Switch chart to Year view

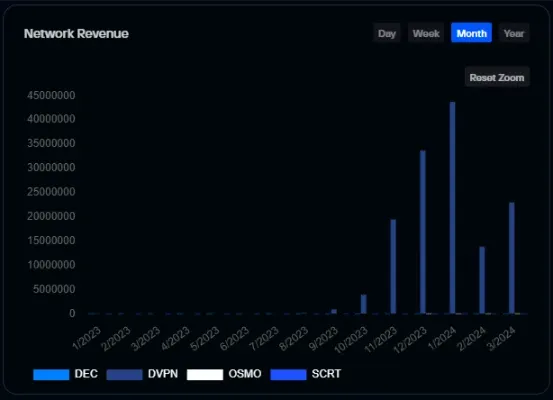pyautogui.click(x=514, y=34)
